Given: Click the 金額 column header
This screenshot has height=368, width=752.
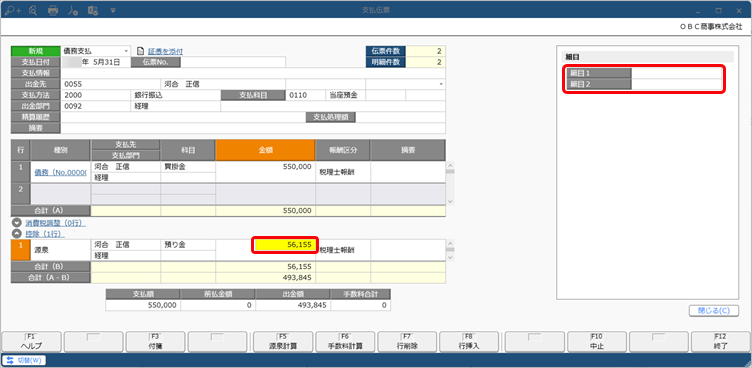Looking at the screenshot, I should tap(266, 150).
